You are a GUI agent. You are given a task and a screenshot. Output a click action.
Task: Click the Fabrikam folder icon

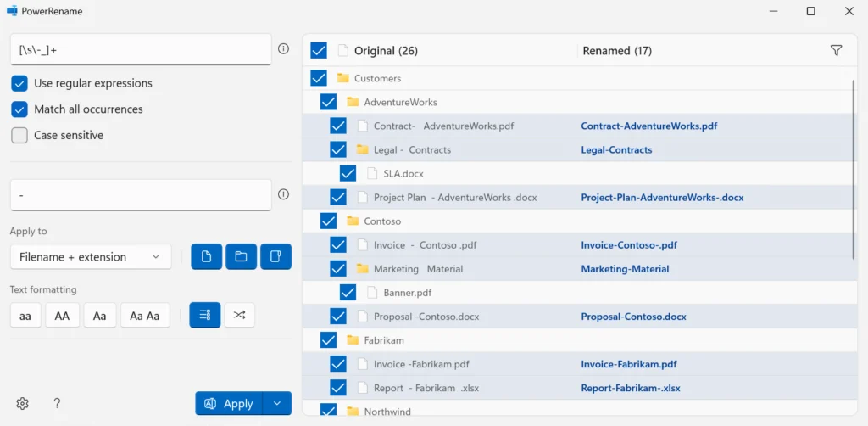(x=353, y=339)
